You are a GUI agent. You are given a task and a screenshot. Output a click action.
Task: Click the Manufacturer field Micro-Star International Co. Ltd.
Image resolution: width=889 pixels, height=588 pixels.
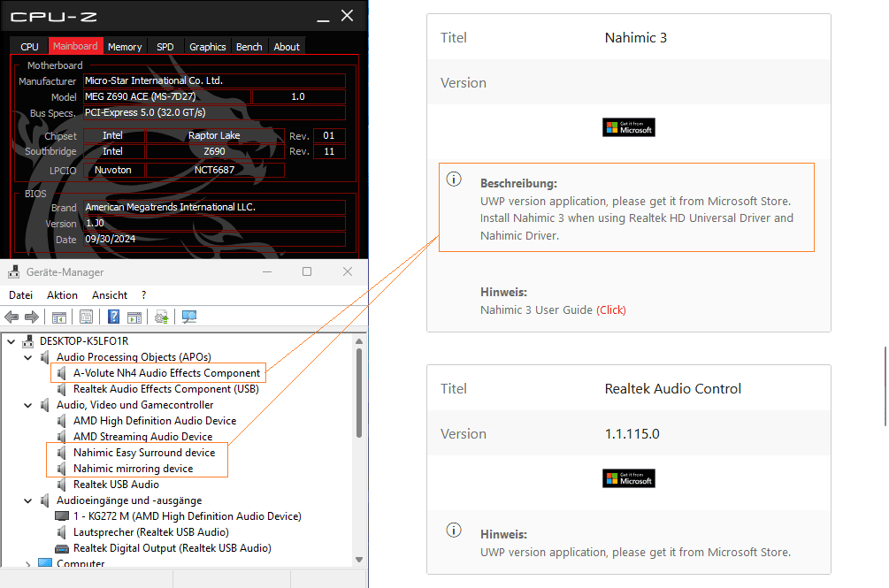214,81
